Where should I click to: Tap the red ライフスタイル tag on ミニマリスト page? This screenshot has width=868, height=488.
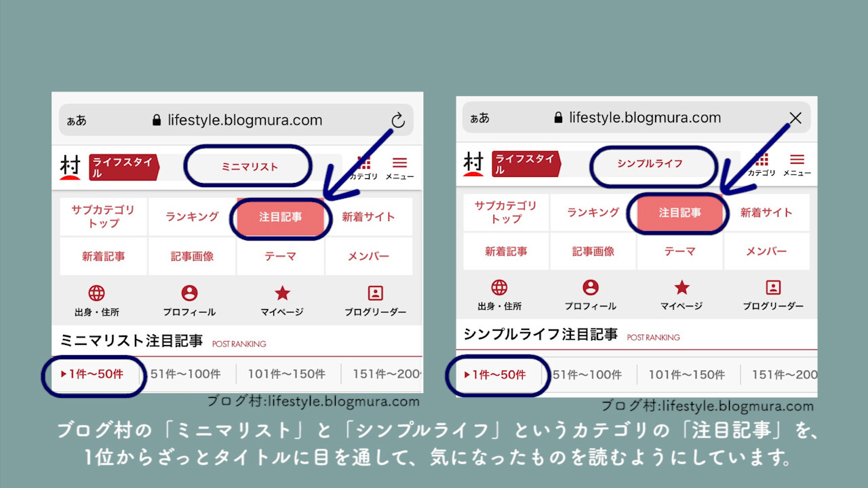tap(124, 167)
